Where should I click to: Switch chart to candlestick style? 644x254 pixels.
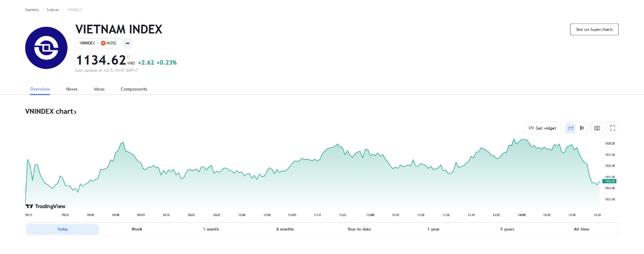tap(582, 128)
